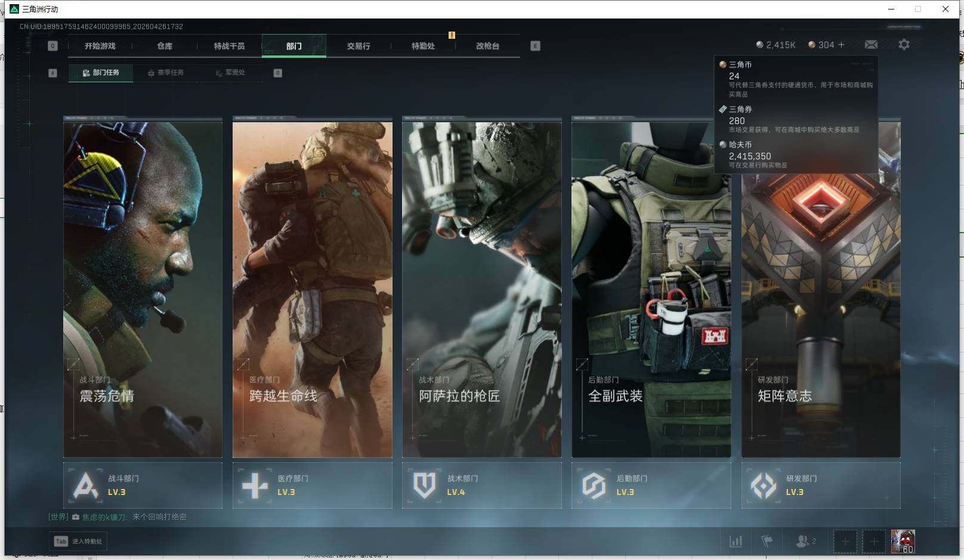Viewport: 964px width, 560px height.
Task: Click the flag icon in bottom bar
Action: 767,542
